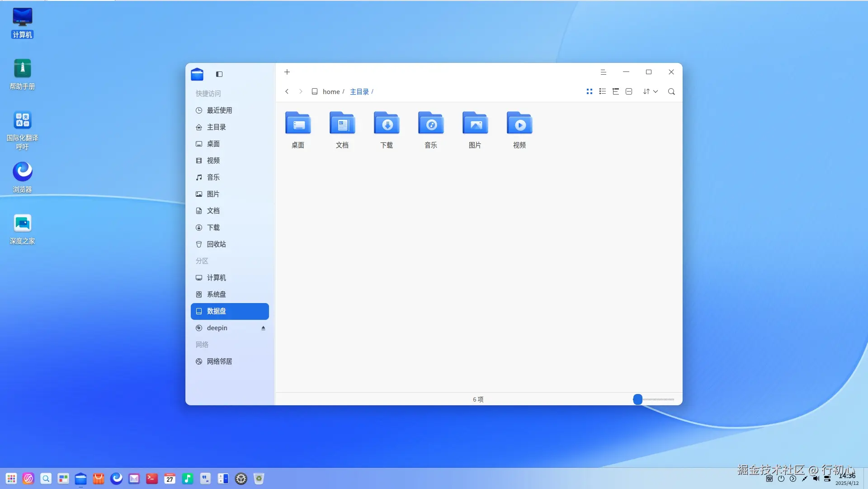This screenshot has height=489, width=868.
Task: Select 最近使用 recent in sidebar
Action: pos(219,110)
